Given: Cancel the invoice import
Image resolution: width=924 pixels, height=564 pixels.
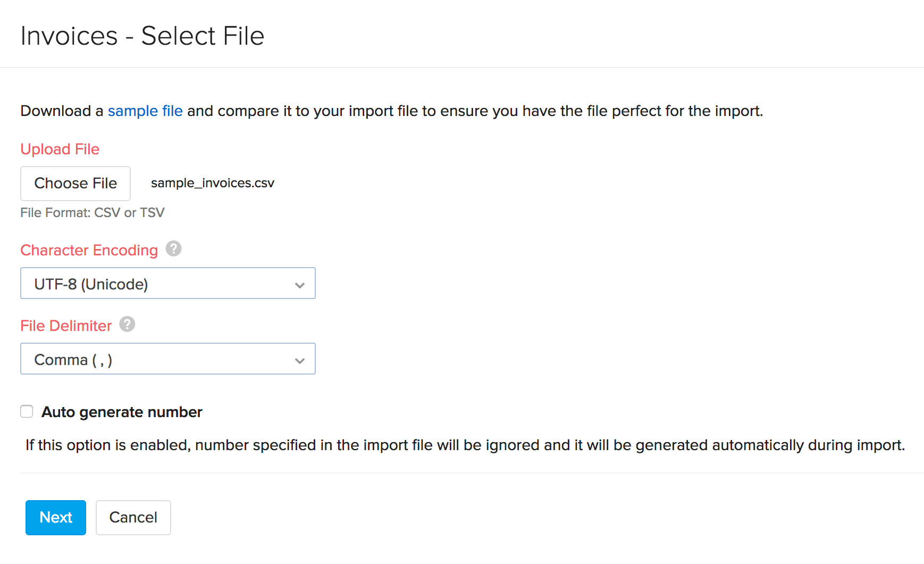Looking at the screenshot, I should [x=133, y=517].
